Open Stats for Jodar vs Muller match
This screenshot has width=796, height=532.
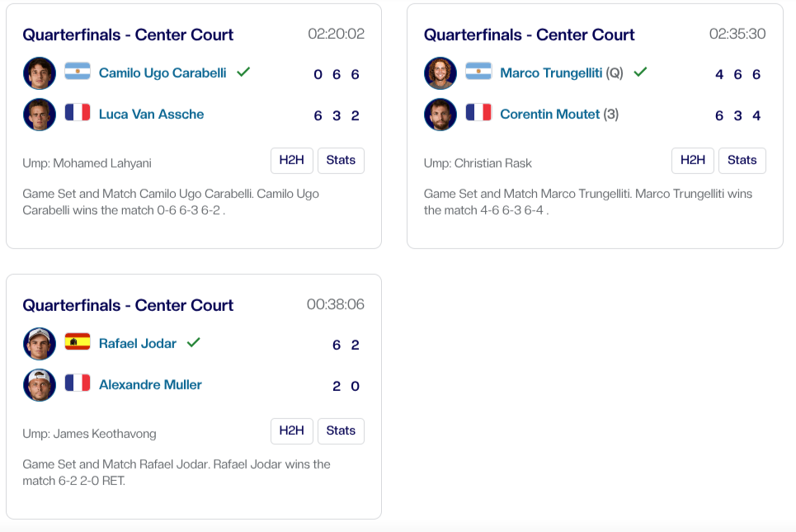pos(341,431)
